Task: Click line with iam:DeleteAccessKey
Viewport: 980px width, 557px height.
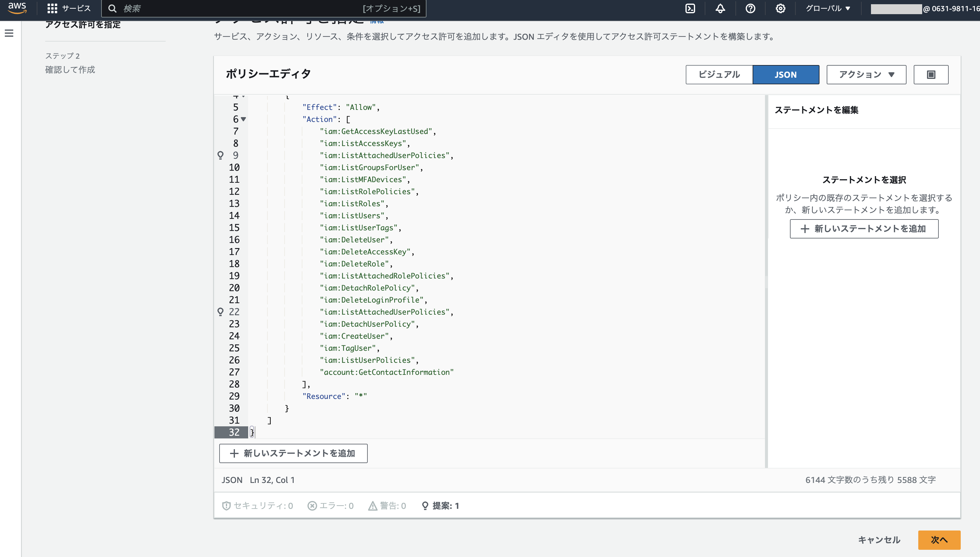Action: click(367, 252)
